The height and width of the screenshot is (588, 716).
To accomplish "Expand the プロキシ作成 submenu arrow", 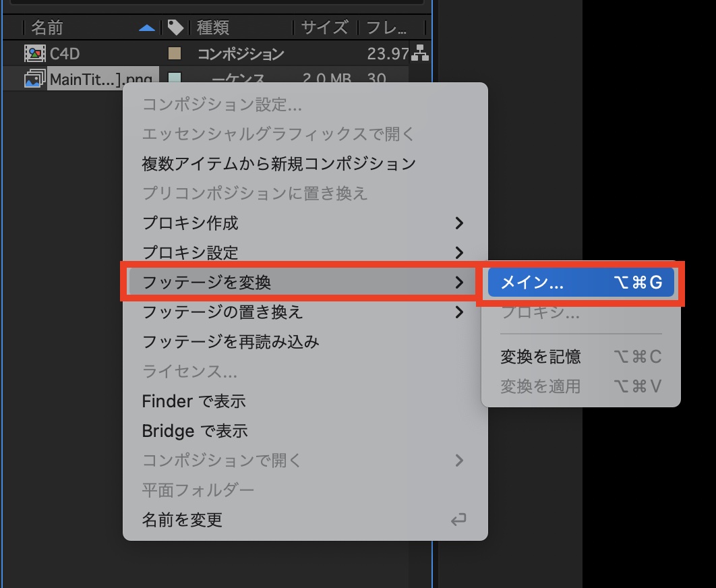I will (459, 223).
